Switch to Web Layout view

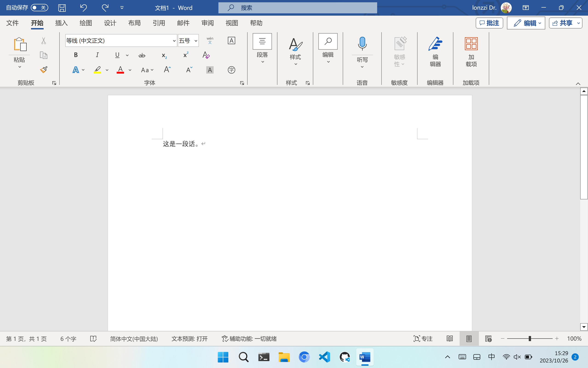(488, 339)
